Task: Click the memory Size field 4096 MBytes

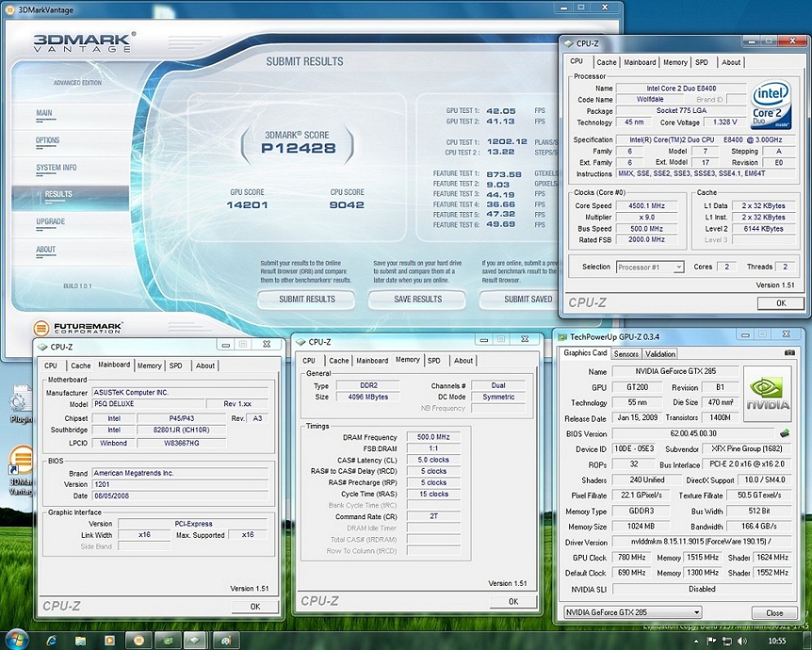Action: click(x=367, y=397)
